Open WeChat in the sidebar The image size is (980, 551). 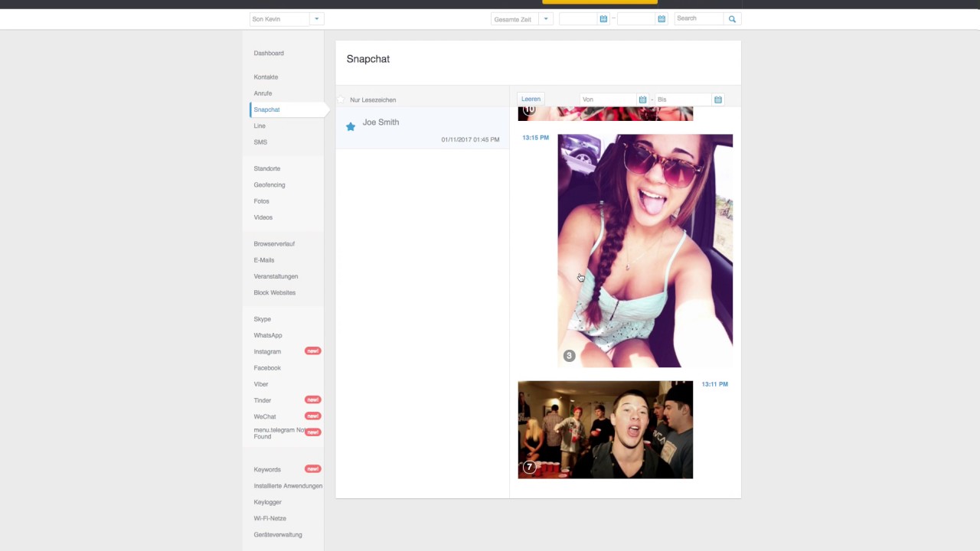265,417
